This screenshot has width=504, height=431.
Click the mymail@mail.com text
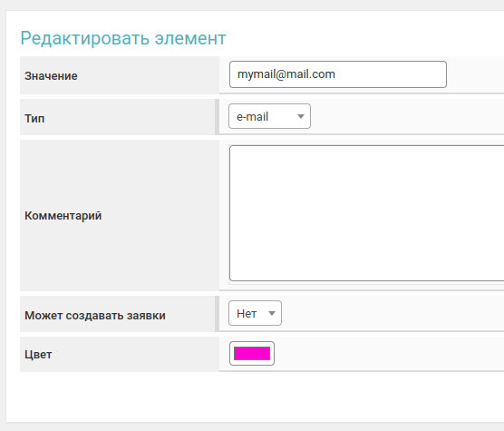tap(286, 74)
